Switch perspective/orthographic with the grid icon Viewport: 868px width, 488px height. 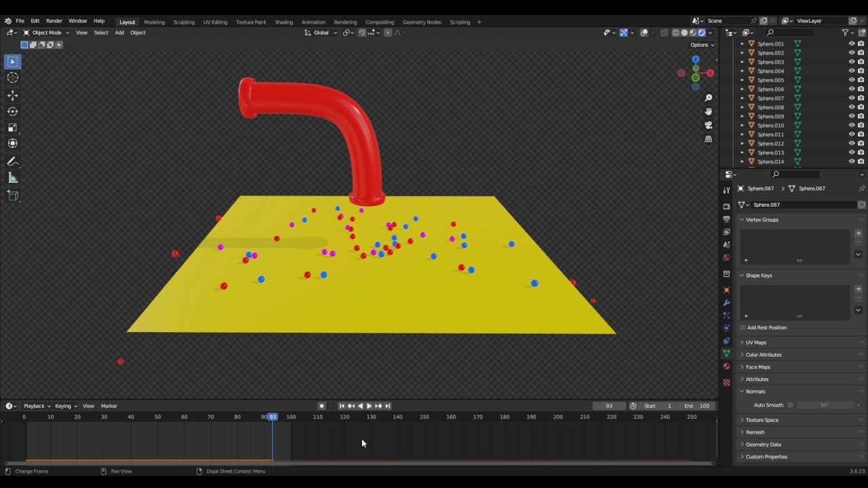[709, 139]
